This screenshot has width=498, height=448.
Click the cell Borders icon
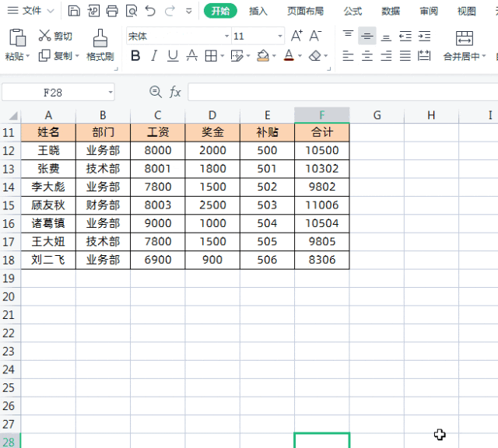pyautogui.click(x=211, y=56)
